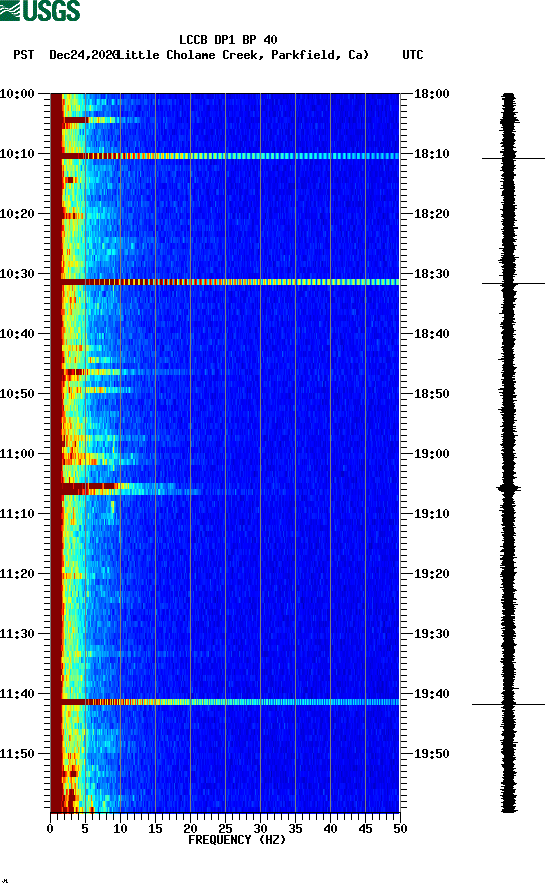The image size is (552, 892).
Task: Click the 10:10 PST time label
Action: click(x=17, y=154)
